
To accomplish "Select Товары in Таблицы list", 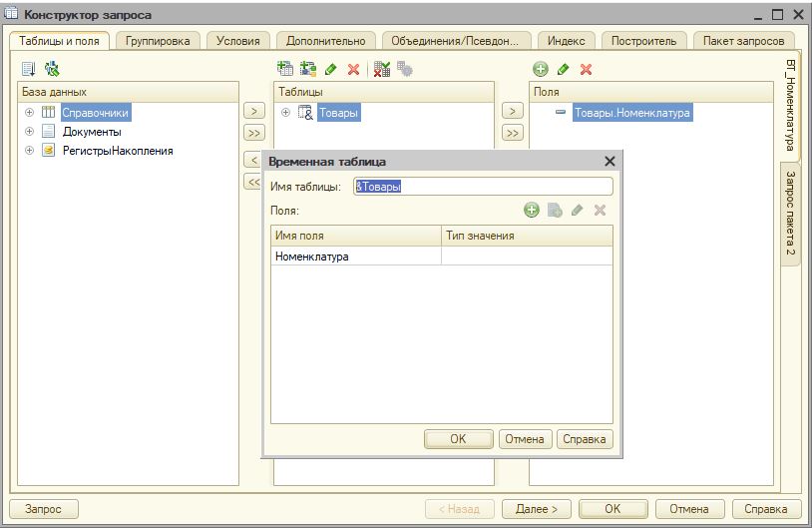I will (x=338, y=113).
